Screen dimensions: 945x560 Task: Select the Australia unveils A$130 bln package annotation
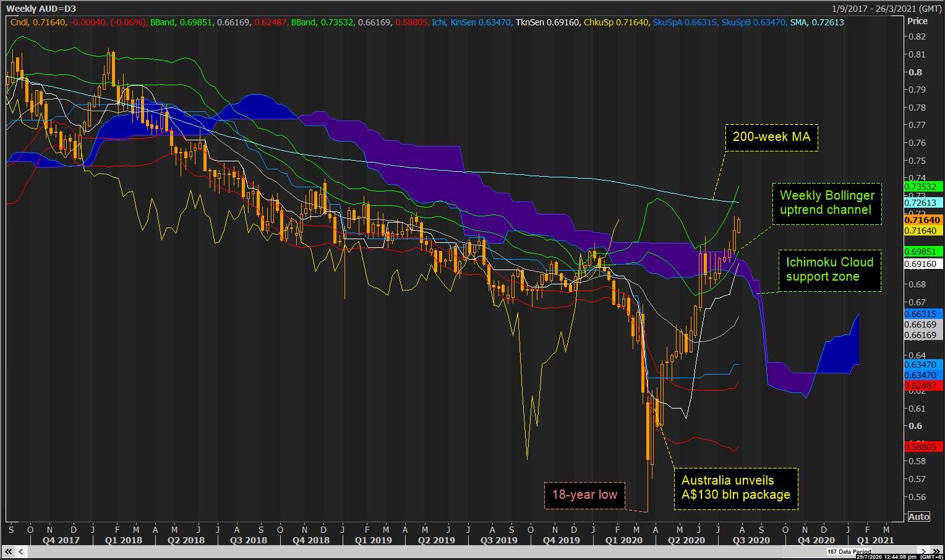pos(736,488)
